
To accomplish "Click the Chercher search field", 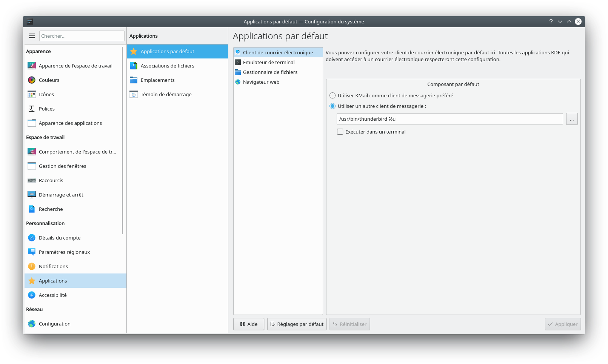I will pos(82,36).
